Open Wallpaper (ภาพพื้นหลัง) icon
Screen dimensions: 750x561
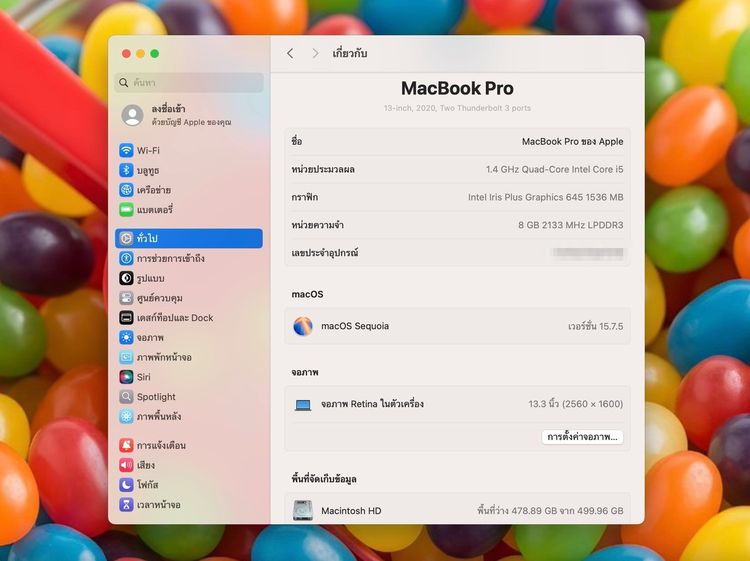[x=126, y=416]
